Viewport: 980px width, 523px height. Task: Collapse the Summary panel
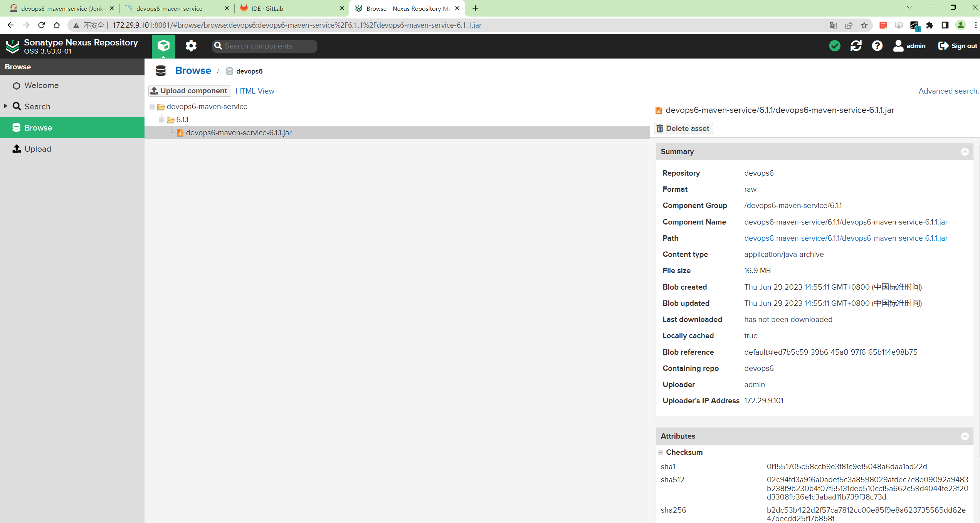[x=965, y=152]
